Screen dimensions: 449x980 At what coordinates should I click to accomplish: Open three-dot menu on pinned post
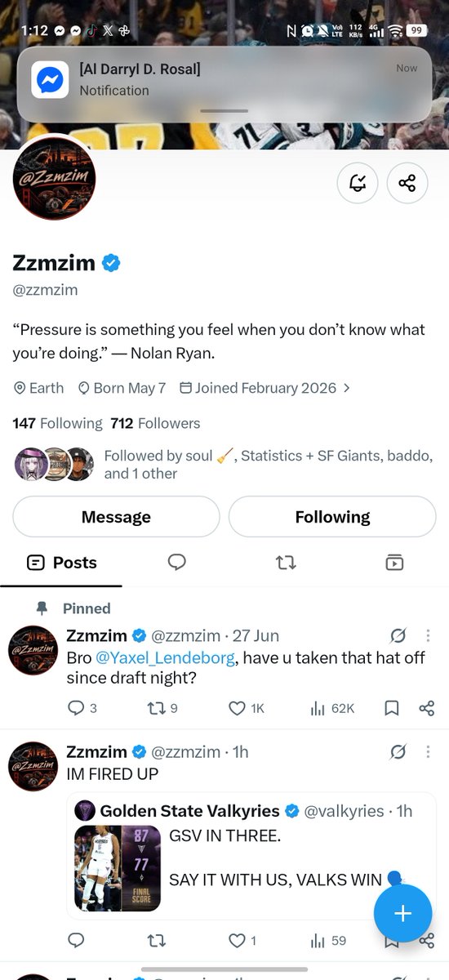coord(429,635)
